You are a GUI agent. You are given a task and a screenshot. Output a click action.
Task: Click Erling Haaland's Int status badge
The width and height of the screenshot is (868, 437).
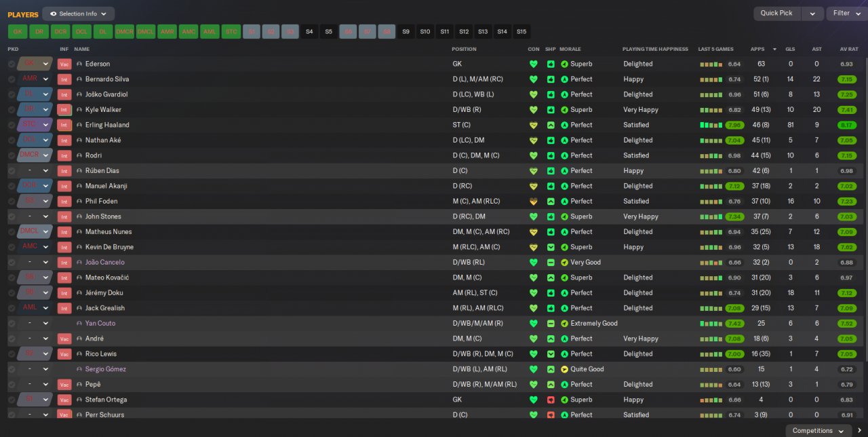click(64, 125)
